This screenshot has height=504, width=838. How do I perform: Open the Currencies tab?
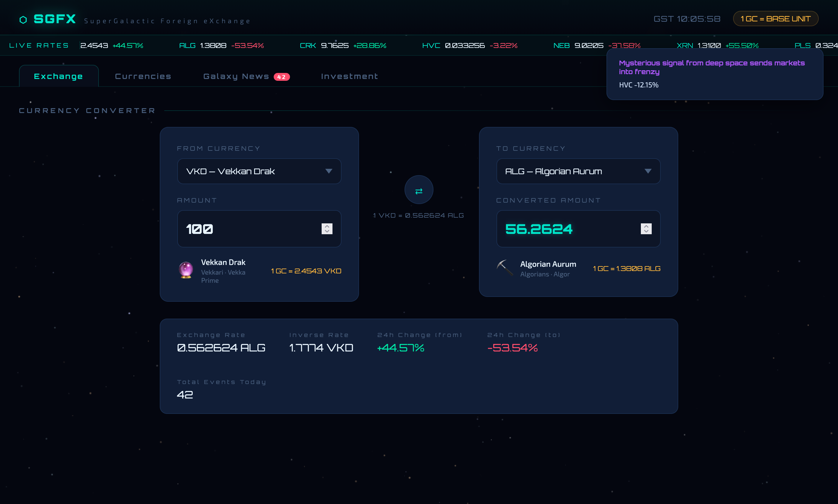143,77
